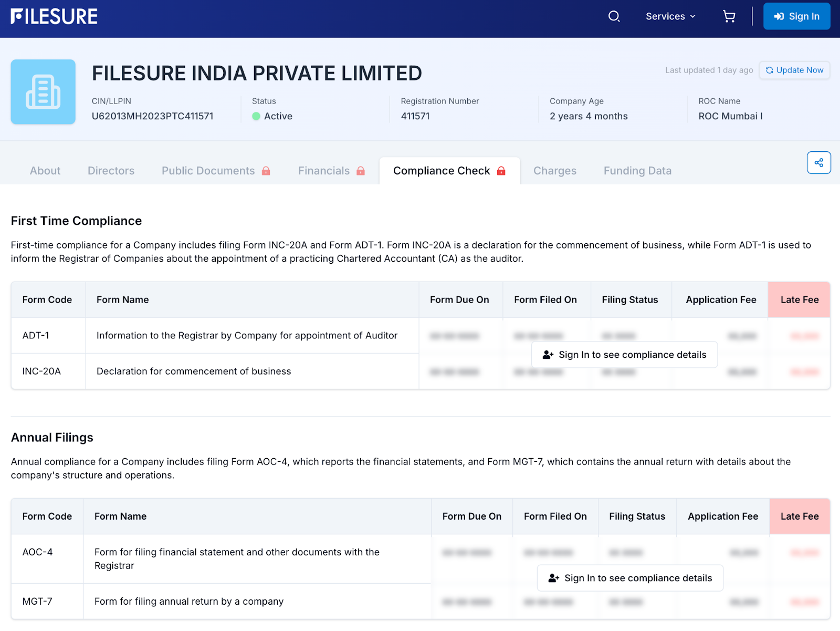Click Sign In prompt in First Time Compliance
The width and height of the screenshot is (840, 631).
[624, 355]
